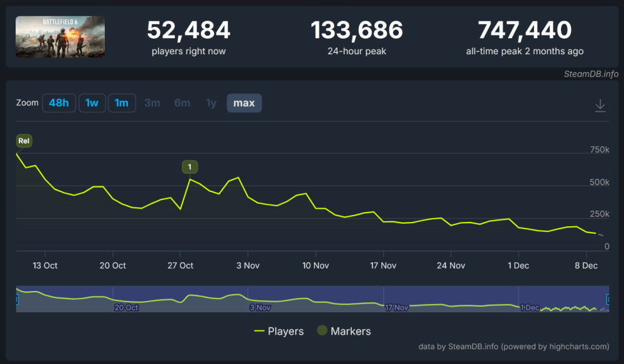Click the 500k y-axis label
The image size is (624, 364).
point(599,182)
